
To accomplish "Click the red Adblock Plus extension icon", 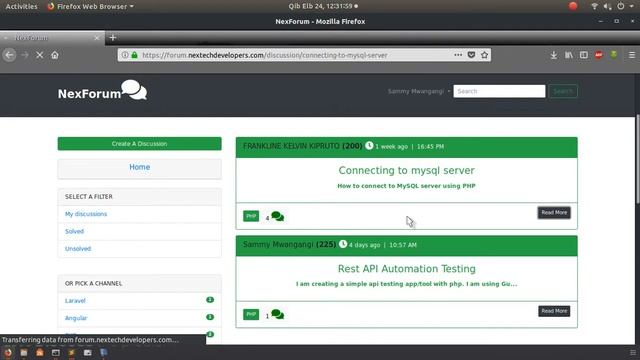I will [x=599, y=55].
